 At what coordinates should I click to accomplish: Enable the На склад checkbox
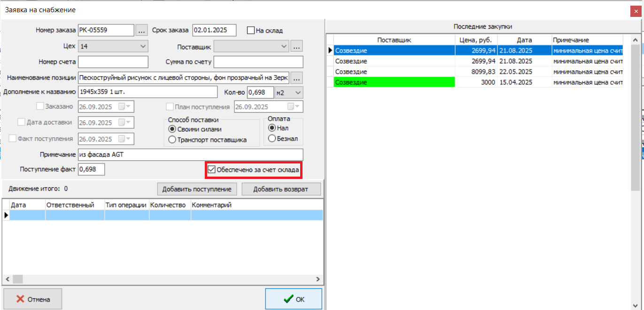[x=251, y=31]
